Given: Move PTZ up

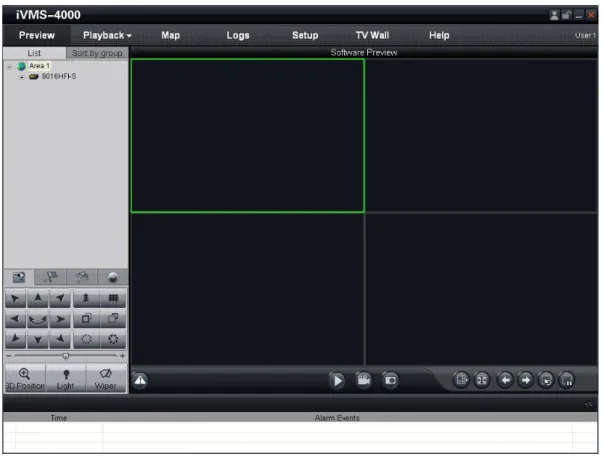Looking at the screenshot, I should click(38, 299).
